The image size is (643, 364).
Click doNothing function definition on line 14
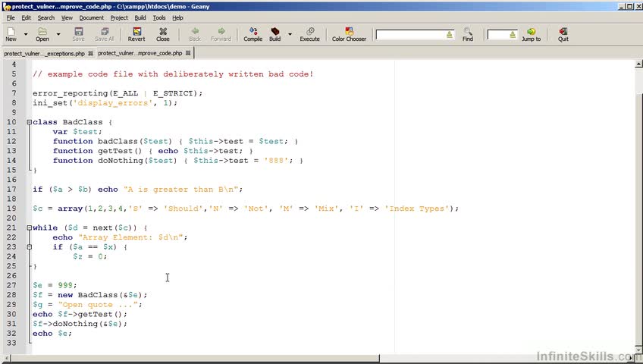click(114, 160)
